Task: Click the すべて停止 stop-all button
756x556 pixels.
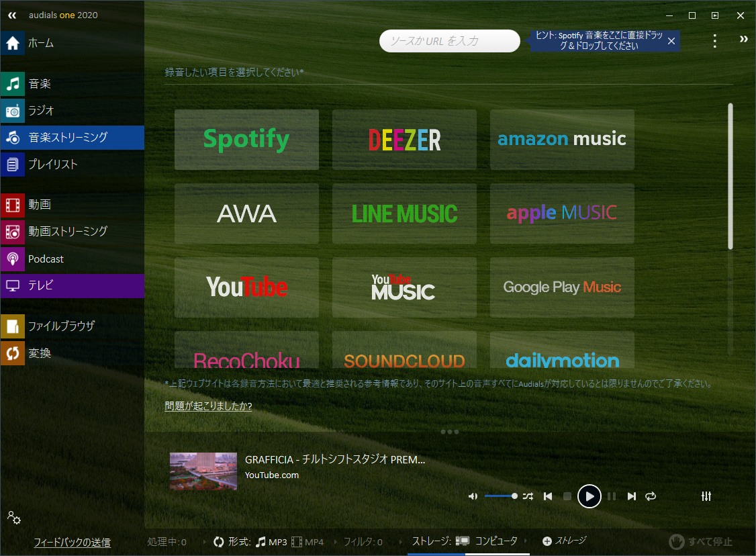Action: pyautogui.click(x=700, y=541)
